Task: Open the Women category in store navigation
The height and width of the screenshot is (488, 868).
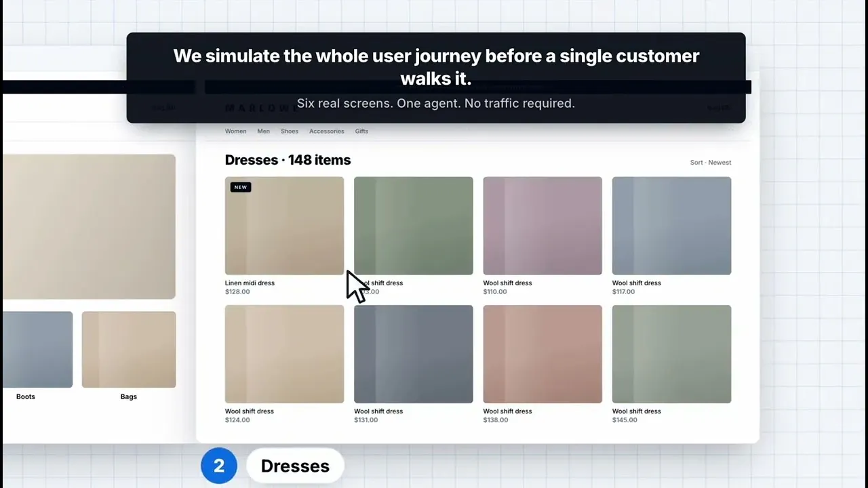Action: [x=235, y=131]
